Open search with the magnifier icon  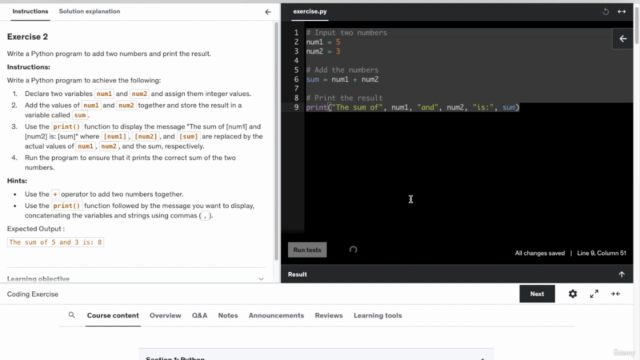[x=71, y=315]
